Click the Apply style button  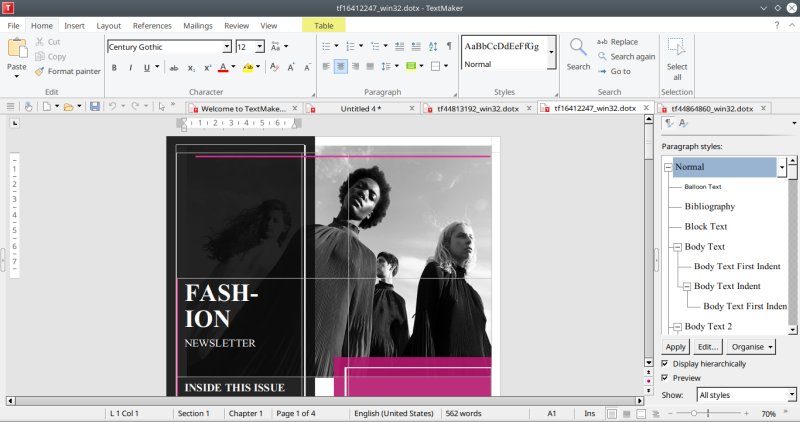coord(676,347)
